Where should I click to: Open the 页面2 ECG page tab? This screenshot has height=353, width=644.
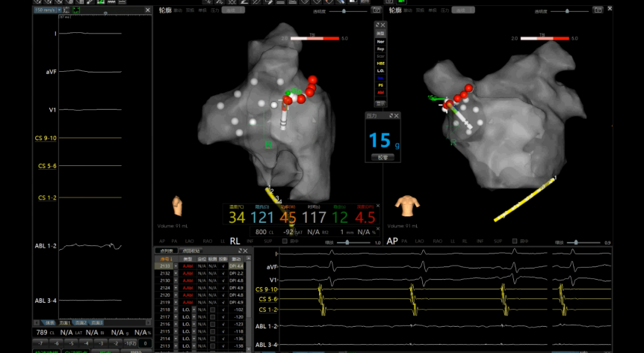click(x=81, y=323)
